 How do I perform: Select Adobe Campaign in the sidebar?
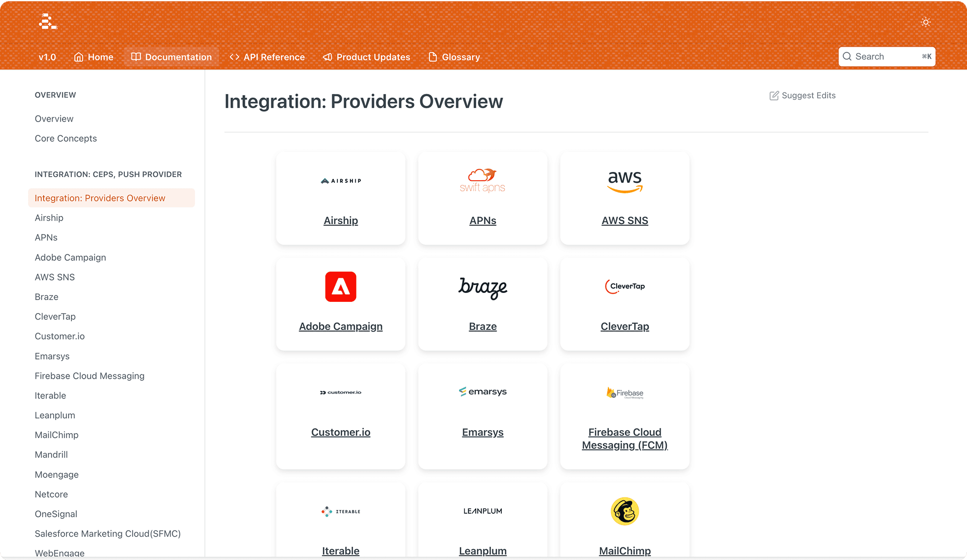70,258
